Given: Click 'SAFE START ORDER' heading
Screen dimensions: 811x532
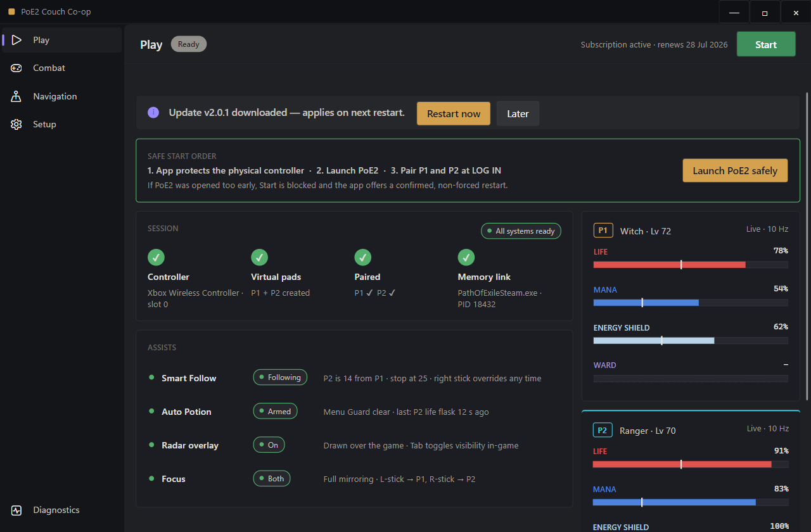Looking at the screenshot, I should pyautogui.click(x=182, y=156).
